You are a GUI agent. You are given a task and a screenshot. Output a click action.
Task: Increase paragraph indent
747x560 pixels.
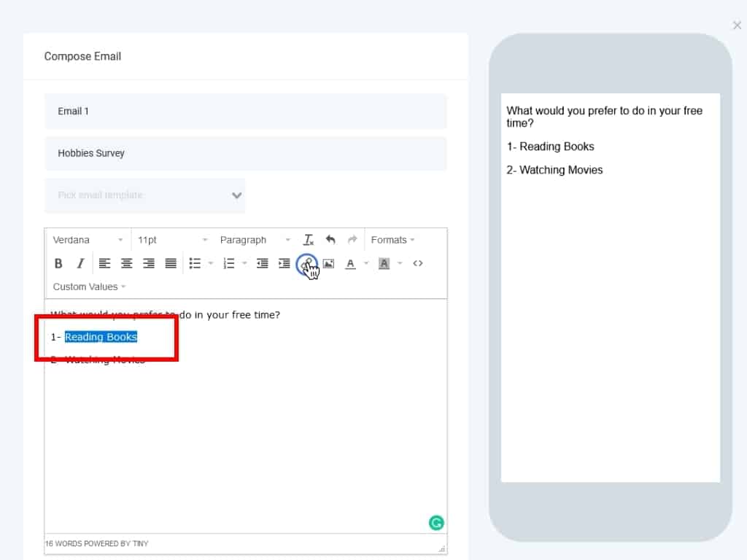click(x=285, y=264)
